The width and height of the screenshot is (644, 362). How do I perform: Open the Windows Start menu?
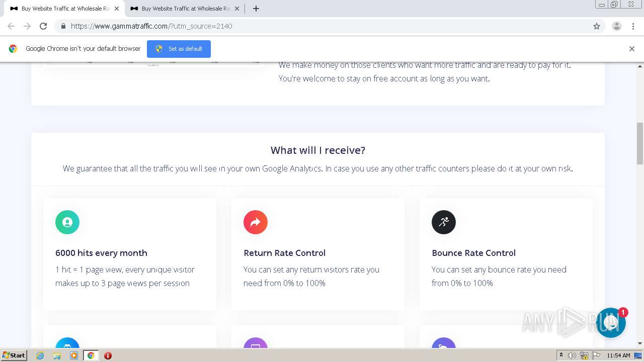point(14,355)
